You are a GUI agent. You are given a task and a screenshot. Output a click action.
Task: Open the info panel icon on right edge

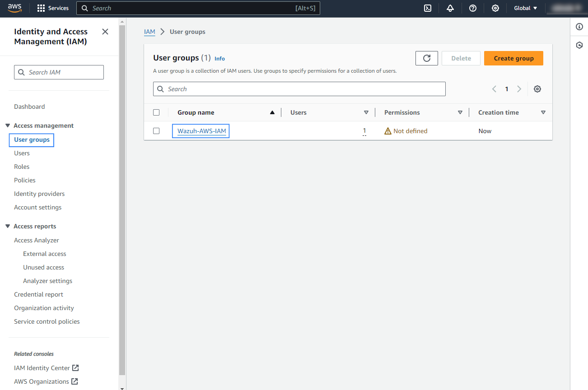point(579,27)
